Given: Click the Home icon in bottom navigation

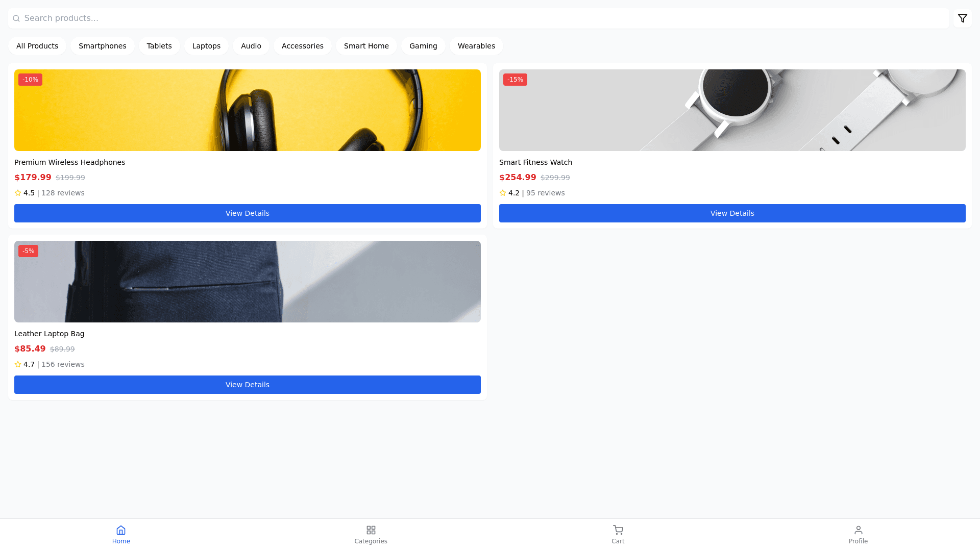Looking at the screenshot, I should (x=121, y=530).
